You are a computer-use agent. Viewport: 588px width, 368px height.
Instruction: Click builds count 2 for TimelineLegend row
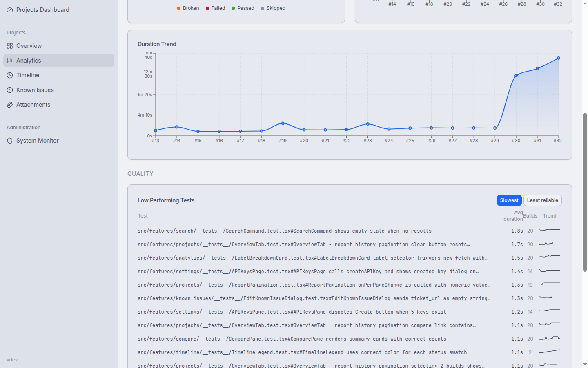(530, 352)
